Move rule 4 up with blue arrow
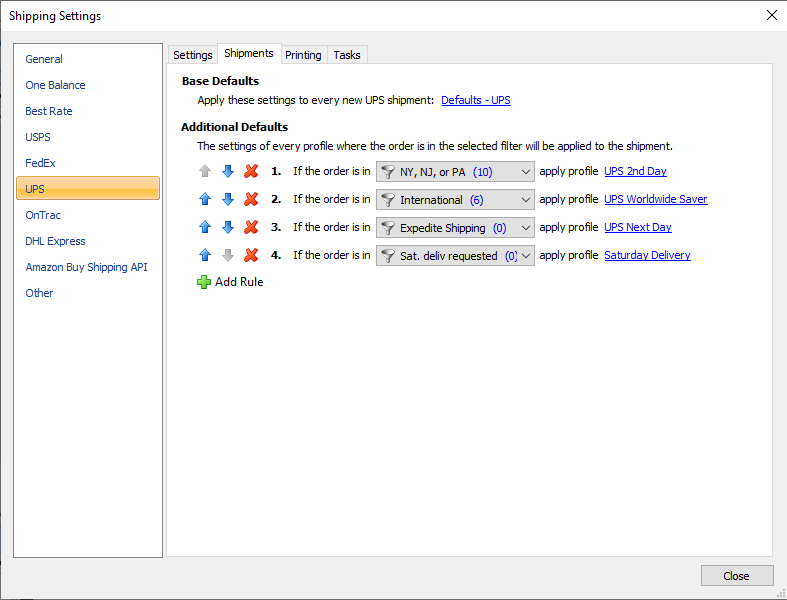The image size is (787, 600). [205, 256]
